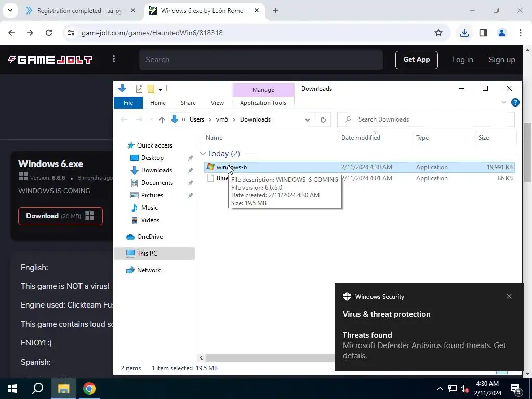The image size is (532, 399).
Task: Open address bar previous locations dropdown
Action: [308, 120]
